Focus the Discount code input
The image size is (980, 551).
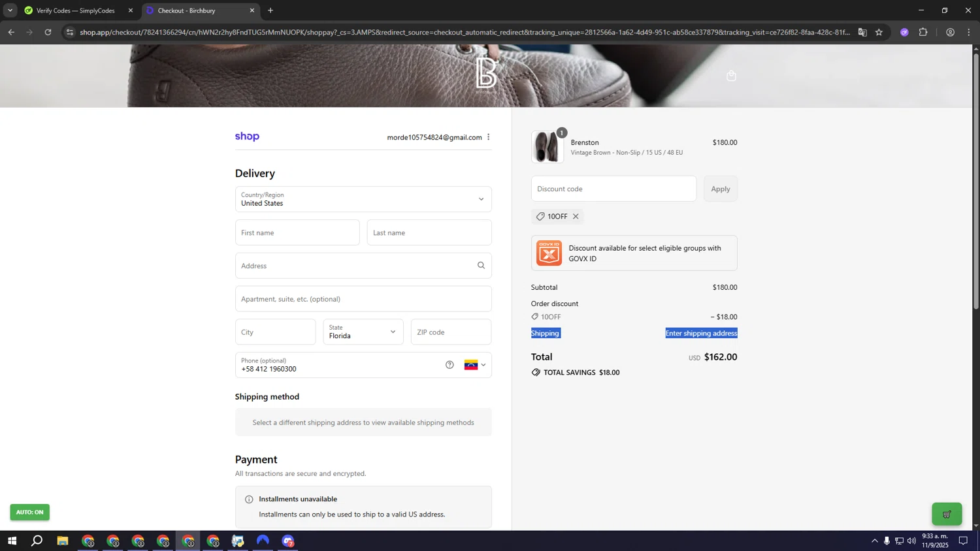pyautogui.click(x=613, y=189)
